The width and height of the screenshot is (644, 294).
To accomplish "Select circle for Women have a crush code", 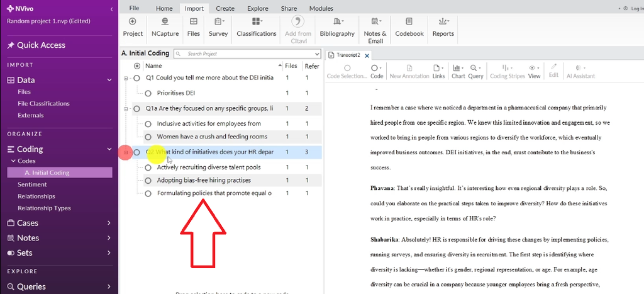I will pos(148,137).
